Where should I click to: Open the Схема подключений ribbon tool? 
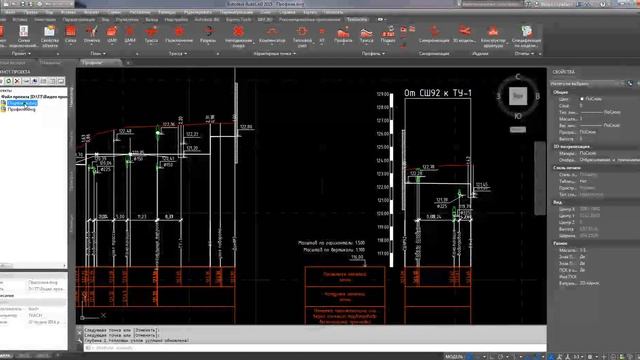24,36
